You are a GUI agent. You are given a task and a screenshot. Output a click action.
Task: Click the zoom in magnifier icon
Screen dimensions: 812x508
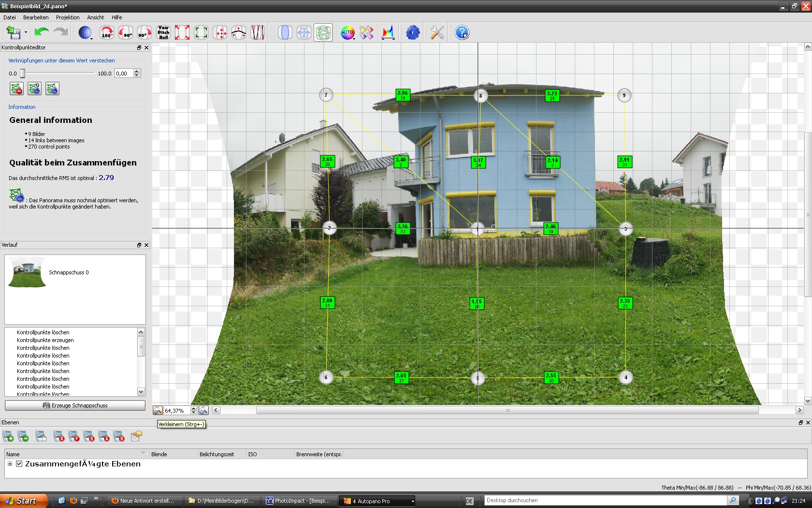[203, 410]
